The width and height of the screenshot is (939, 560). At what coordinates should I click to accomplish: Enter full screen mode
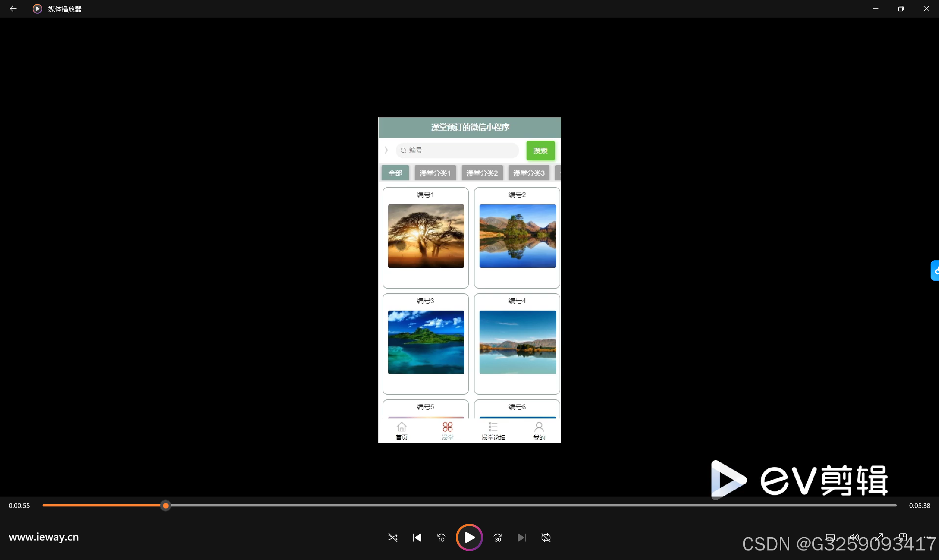878,537
